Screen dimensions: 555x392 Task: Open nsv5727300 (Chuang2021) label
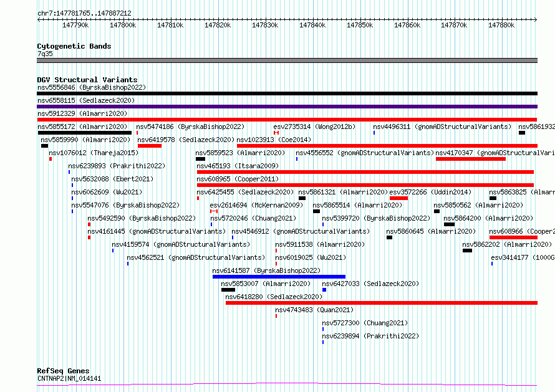pos(365,323)
